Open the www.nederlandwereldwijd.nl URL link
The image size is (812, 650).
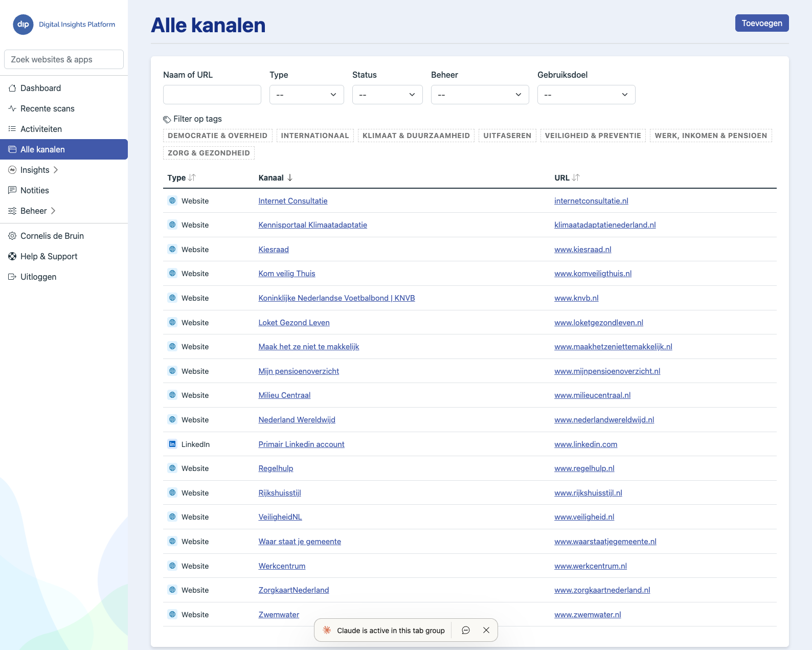point(604,420)
